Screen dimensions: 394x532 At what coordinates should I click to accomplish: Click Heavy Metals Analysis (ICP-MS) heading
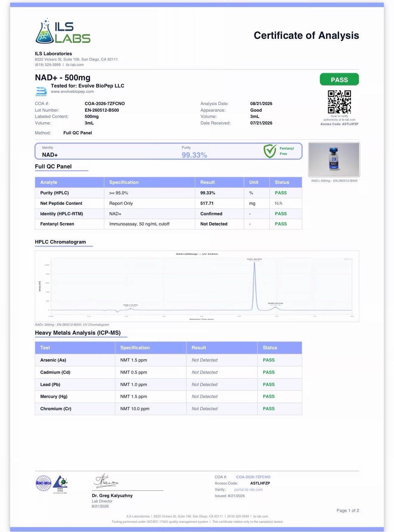coord(78,333)
